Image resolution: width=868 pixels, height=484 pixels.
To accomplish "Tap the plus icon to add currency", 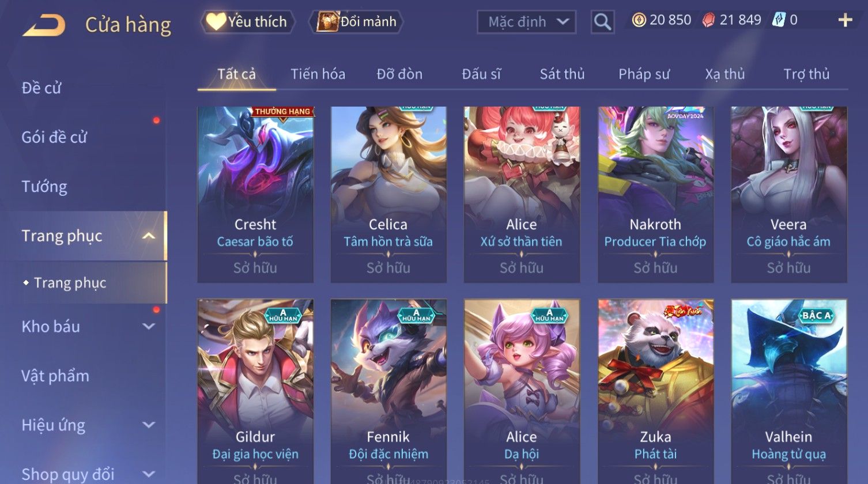I will pyautogui.click(x=845, y=21).
